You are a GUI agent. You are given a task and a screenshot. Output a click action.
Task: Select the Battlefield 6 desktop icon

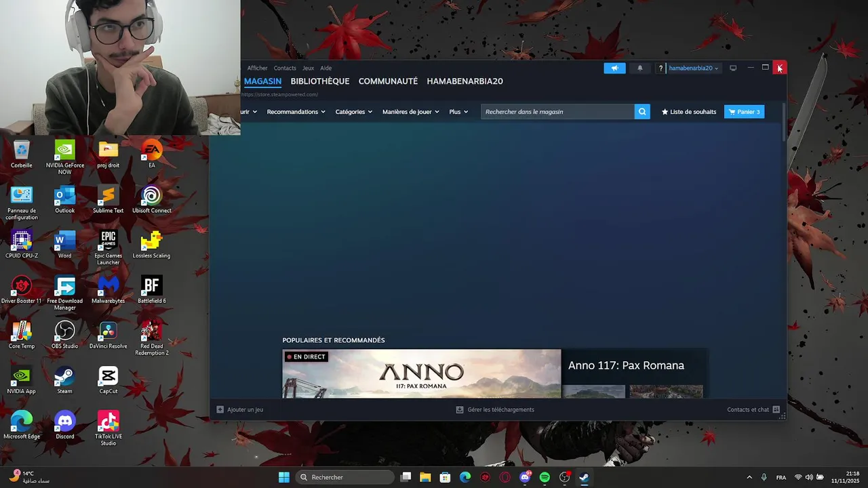[x=152, y=290]
